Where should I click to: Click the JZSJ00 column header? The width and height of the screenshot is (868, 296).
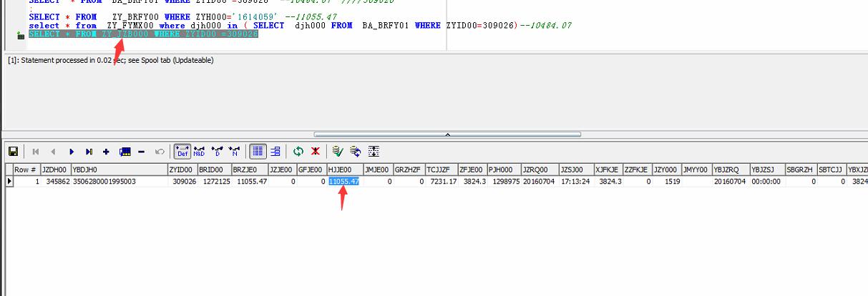pyautogui.click(x=576, y=170)
